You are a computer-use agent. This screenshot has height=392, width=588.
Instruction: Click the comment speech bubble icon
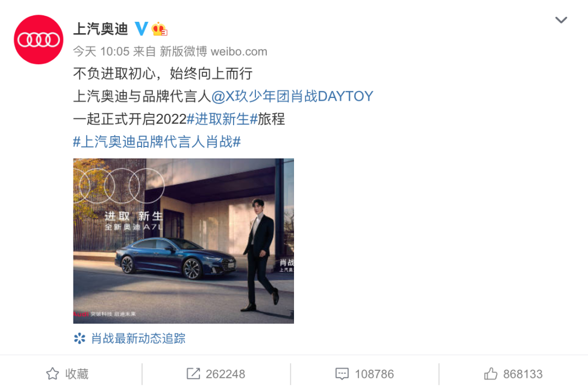(x=341, y=374)
